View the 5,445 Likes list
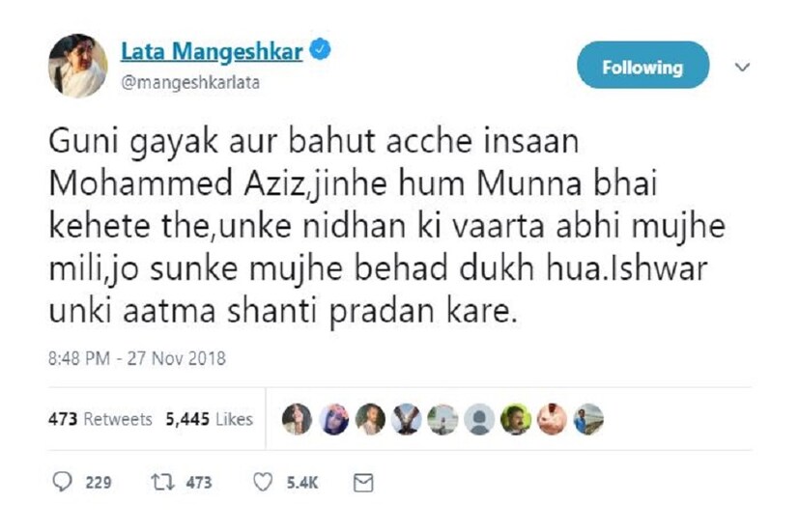799x532 pixels. click(209, 419)
